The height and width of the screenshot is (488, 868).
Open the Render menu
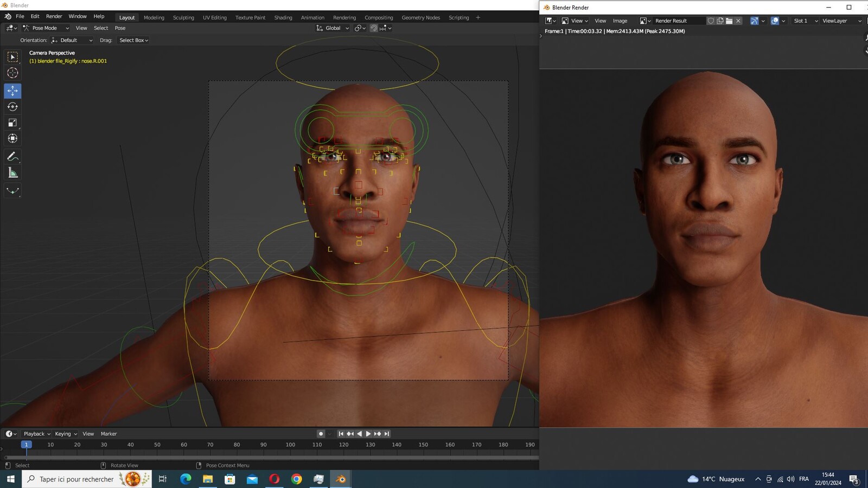54,16
